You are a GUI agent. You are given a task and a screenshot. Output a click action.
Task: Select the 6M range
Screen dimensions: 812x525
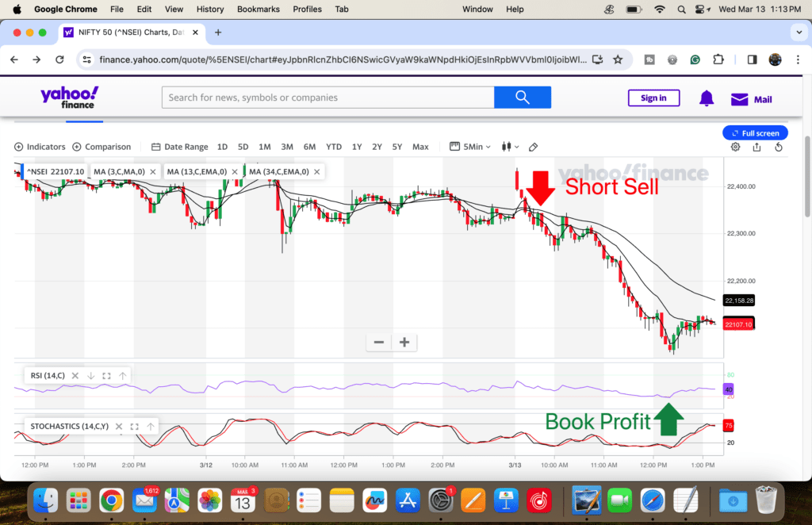click(x=310, y=147)
